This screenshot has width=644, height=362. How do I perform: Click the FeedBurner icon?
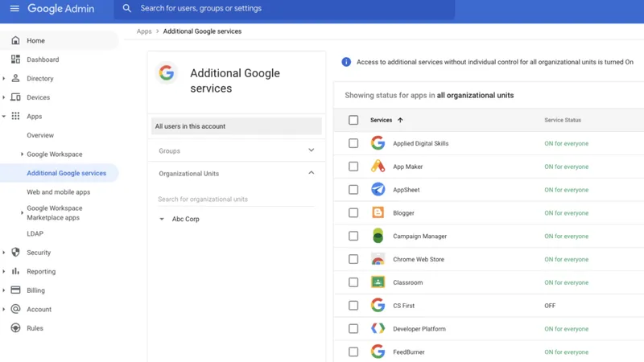coord(378,352)
